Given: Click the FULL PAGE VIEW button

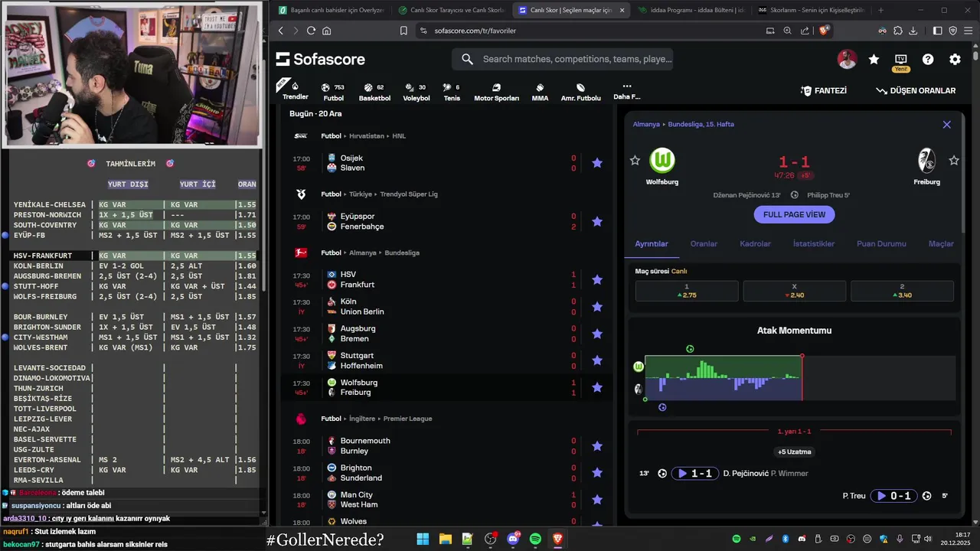Looking at the screenshot, I should tap(794, 215).
